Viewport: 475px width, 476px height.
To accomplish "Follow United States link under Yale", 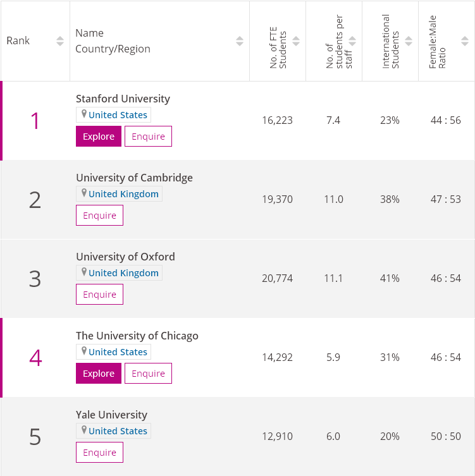I will pos(118,431).
